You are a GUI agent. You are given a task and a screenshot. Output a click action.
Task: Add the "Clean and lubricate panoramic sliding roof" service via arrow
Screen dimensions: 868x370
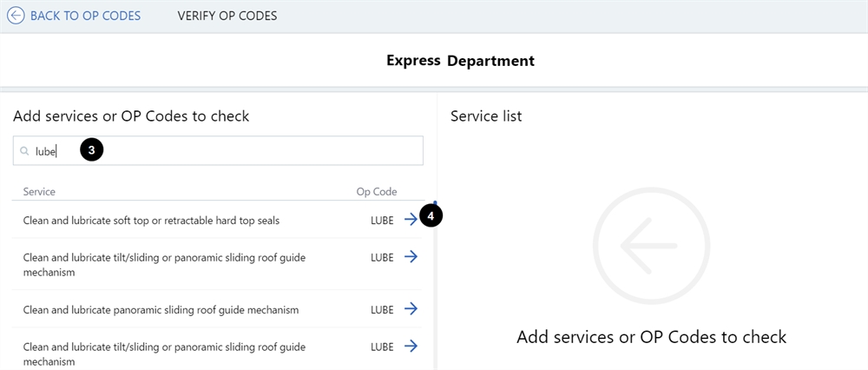coord(411,309)
